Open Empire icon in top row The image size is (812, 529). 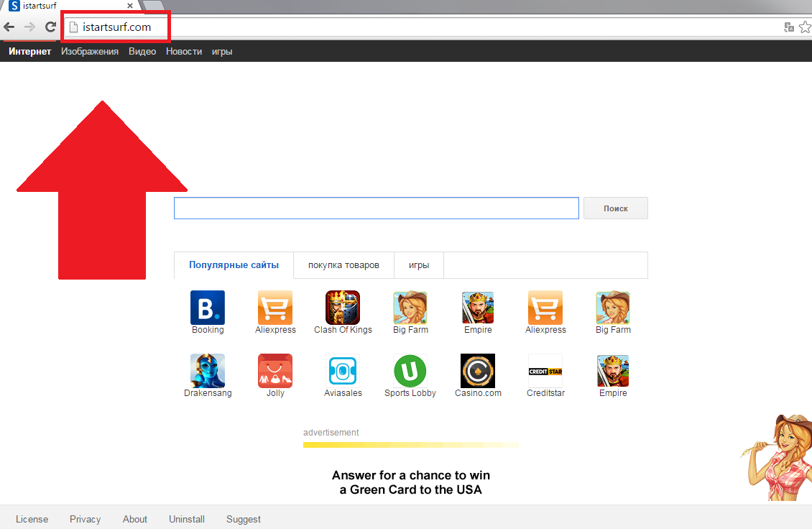point(478,308)
